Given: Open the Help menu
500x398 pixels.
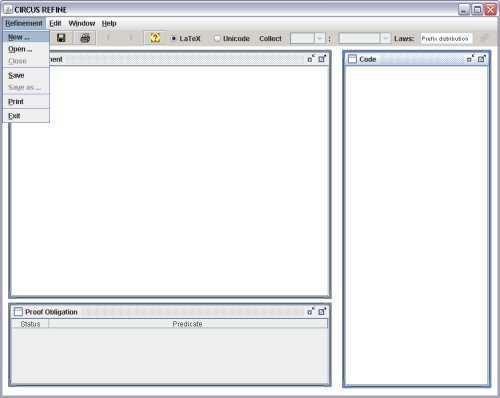Looking at the screenshot, I should (x=109, y=23).
